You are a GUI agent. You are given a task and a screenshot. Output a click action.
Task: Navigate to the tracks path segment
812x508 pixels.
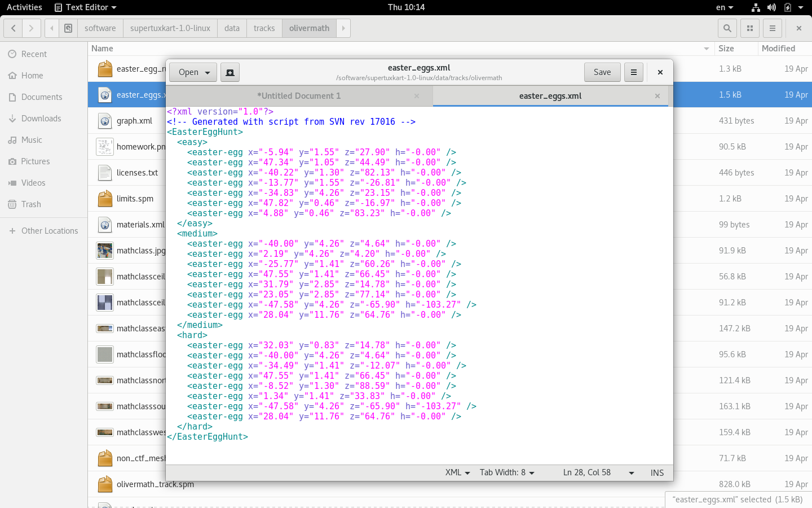click(264, 28)
